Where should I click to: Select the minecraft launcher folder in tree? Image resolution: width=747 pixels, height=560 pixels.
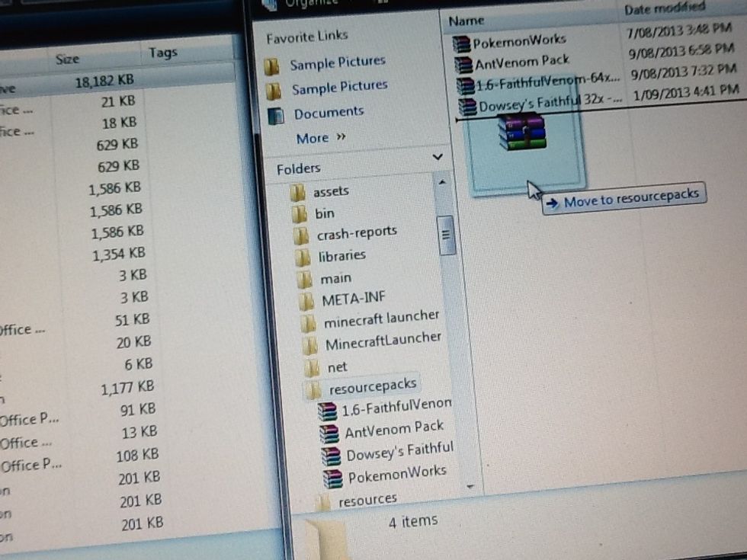tap(382, 319)
